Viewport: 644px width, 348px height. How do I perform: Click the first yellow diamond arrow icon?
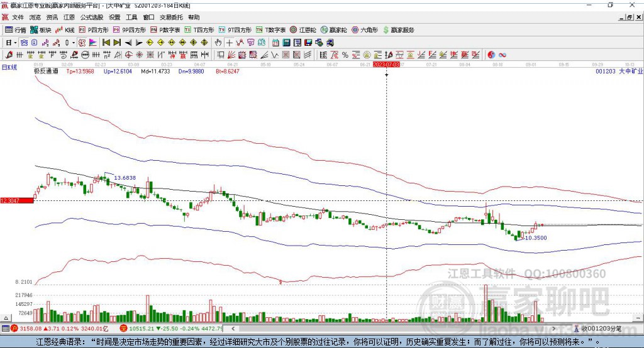[150, 43]
